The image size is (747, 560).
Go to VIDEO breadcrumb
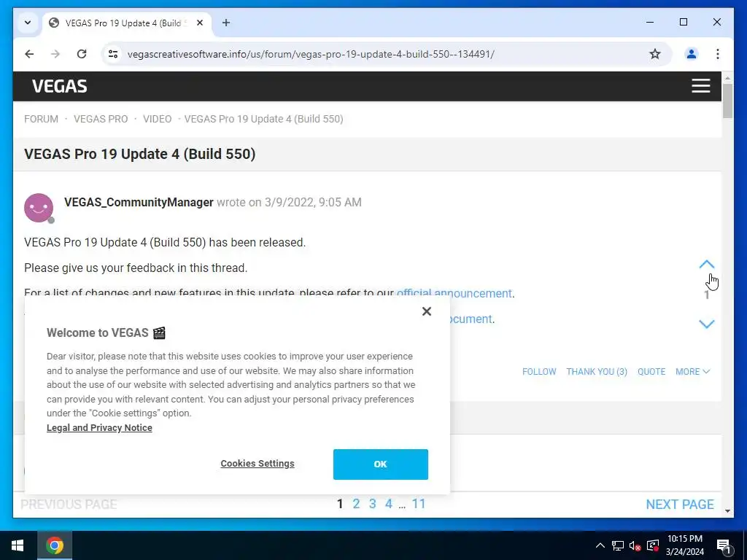[158, 119]
